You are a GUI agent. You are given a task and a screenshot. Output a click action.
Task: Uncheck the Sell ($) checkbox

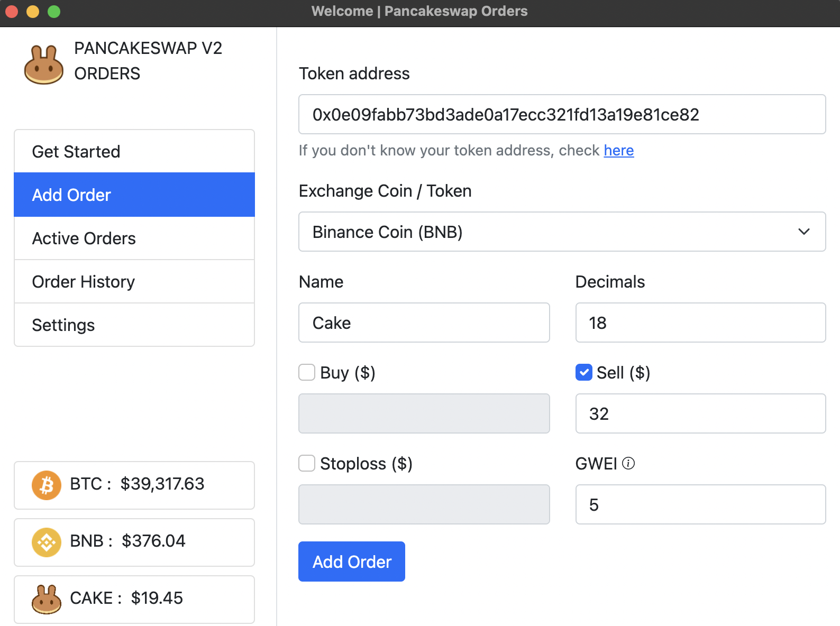583,372
